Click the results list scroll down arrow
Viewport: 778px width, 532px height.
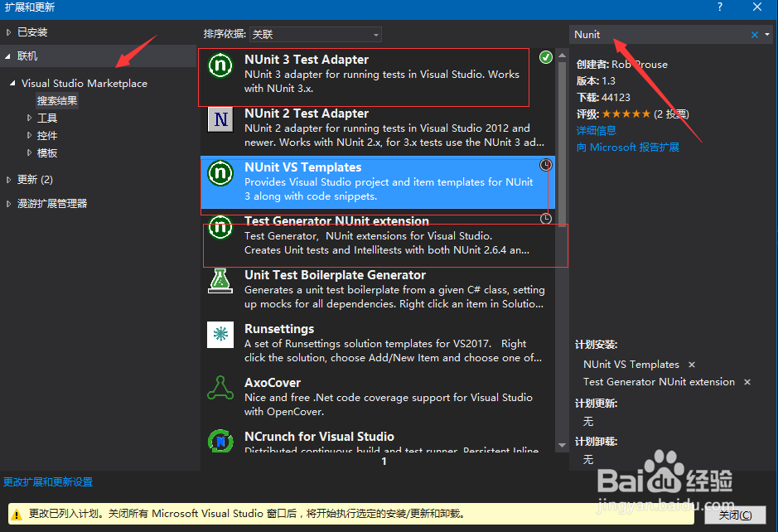click(562, 445)
